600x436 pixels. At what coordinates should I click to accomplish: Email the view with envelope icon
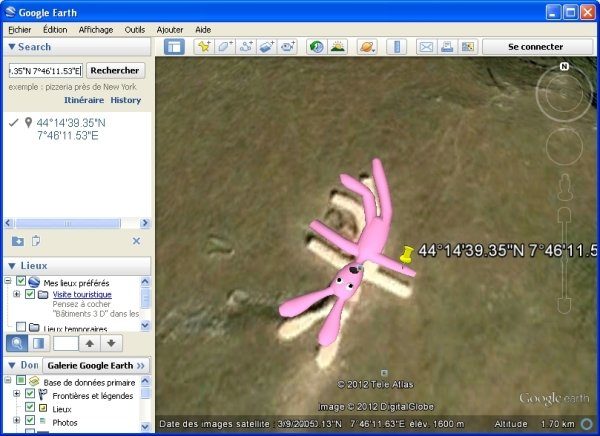click(x=426, y=47)
